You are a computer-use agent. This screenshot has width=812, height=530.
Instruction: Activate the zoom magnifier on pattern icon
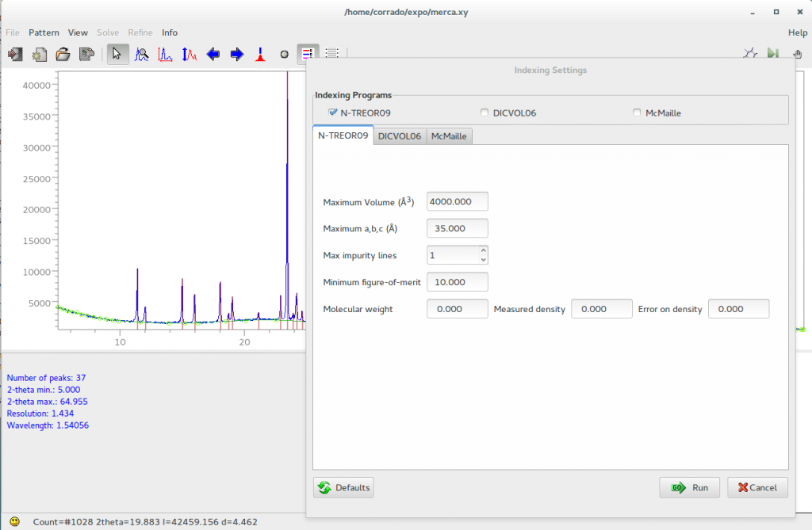(x=141, y=54)
